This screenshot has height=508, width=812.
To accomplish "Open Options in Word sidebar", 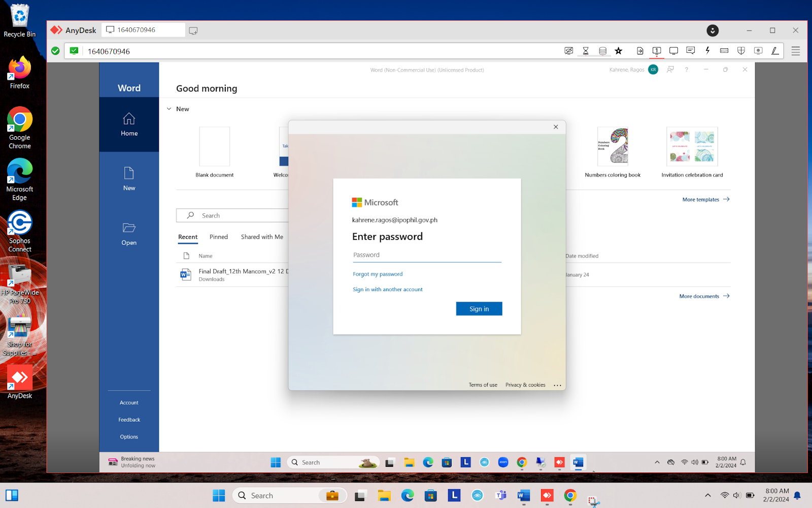I will 129,437.
